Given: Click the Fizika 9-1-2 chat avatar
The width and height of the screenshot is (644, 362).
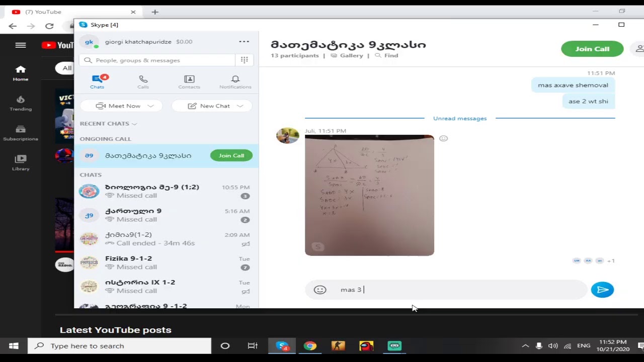Looking at the screenshot, I should pyautogui.click(x=89, y=263).
